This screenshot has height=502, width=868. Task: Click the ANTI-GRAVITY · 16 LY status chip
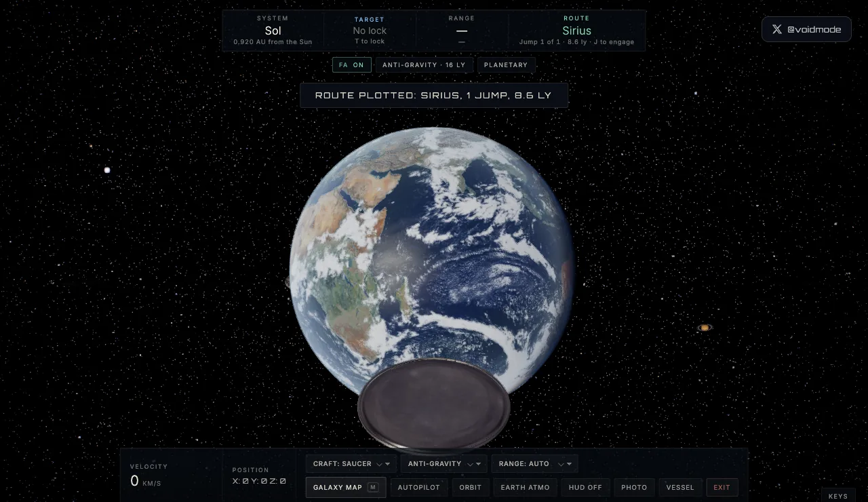click(x=424, y=65)
